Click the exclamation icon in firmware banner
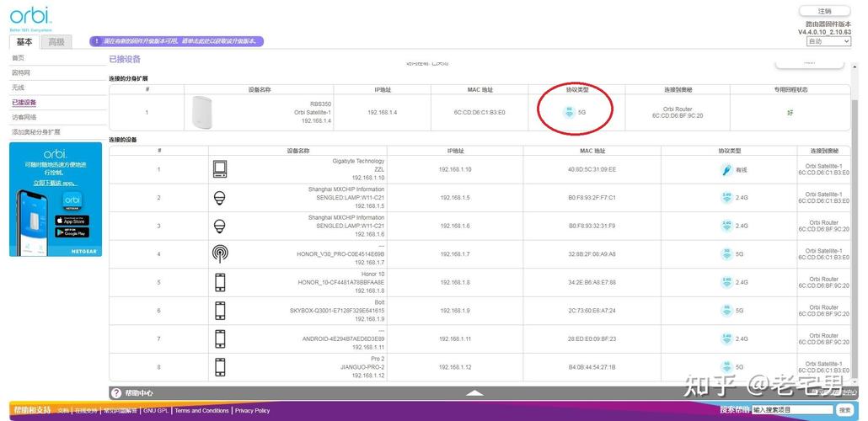 click(96, 41)
